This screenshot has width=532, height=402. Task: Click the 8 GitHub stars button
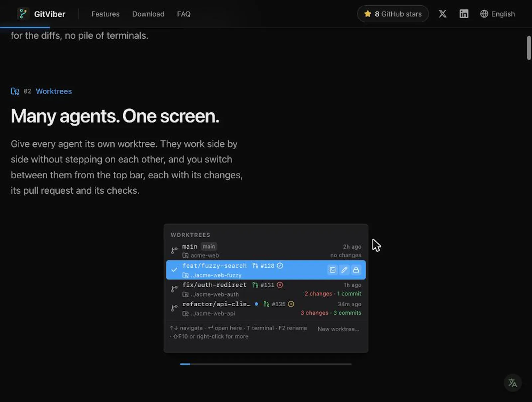coord(393,14)
